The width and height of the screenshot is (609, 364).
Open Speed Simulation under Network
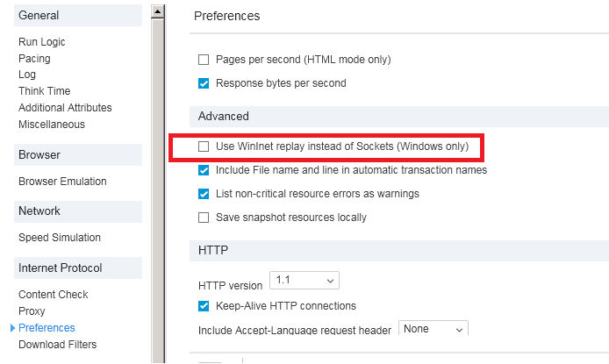60,238
